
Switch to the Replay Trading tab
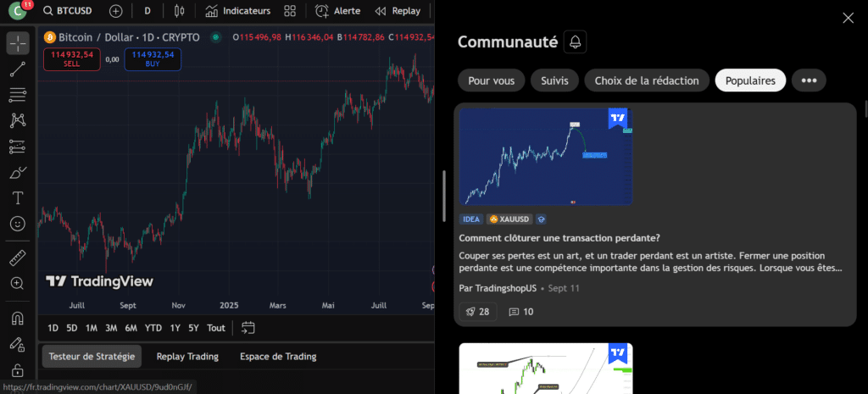click(x=187, y=357)
